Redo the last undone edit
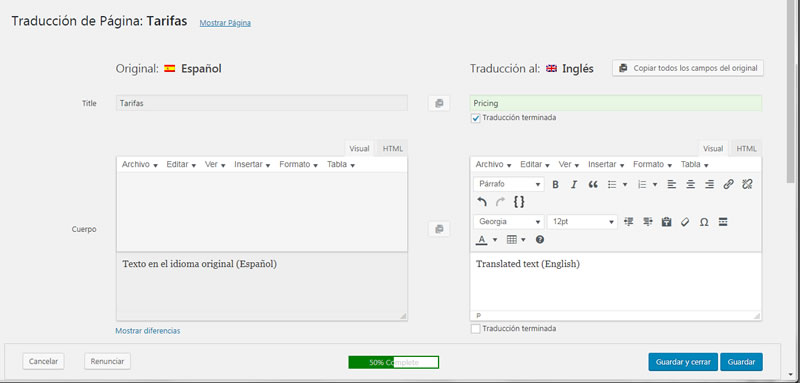Viewport: 800px width, 383px height. click(500, 202)
